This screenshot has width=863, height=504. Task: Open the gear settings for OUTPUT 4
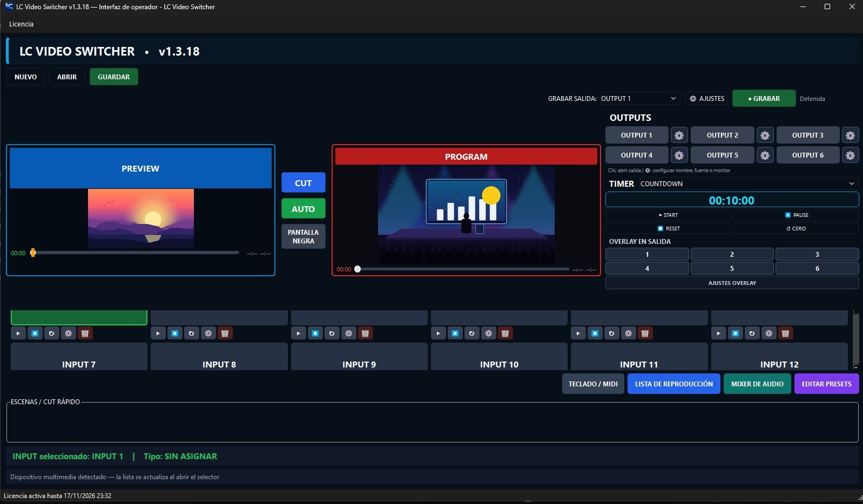(679, 155)
